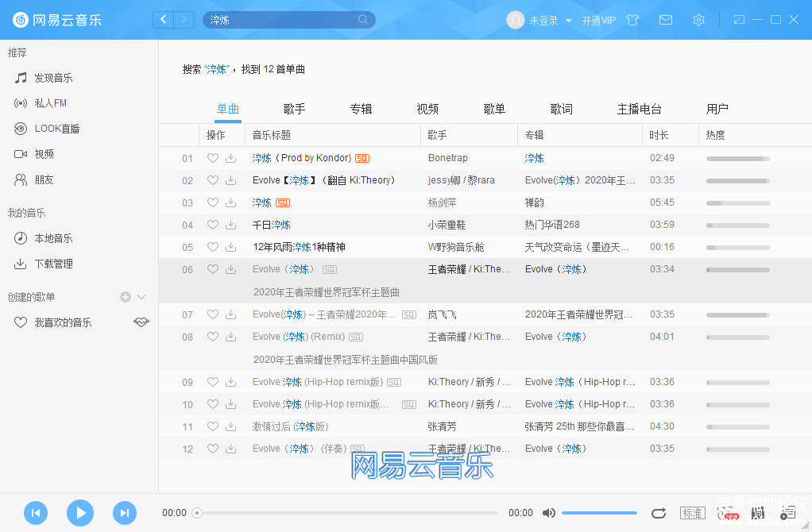Open artist 张清芳
Screen dimensions: 812x532
(443, 426)
